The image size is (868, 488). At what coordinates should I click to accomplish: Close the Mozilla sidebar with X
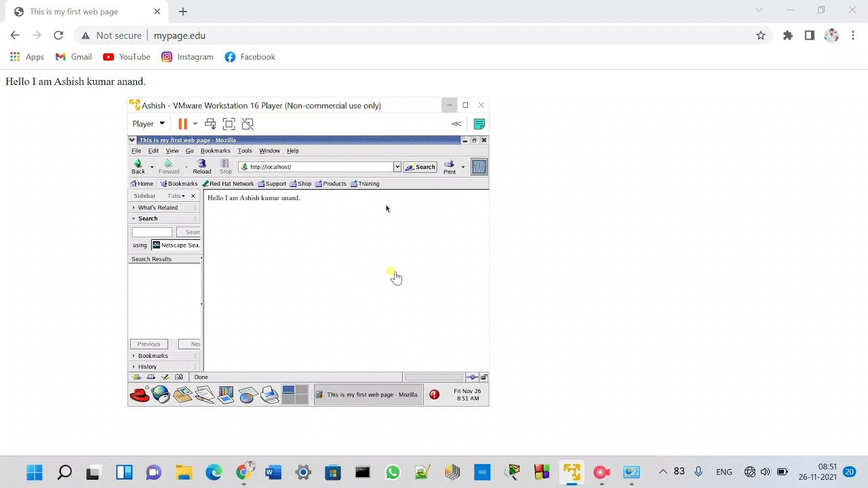click(193, 196)
